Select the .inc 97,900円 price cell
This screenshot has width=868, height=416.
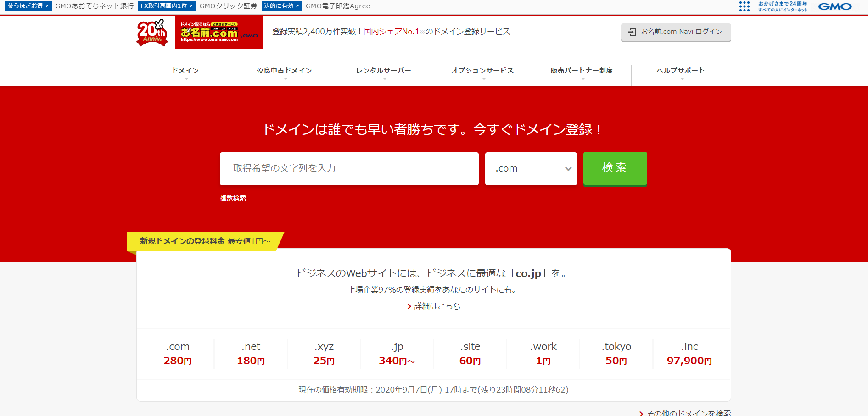689,354
